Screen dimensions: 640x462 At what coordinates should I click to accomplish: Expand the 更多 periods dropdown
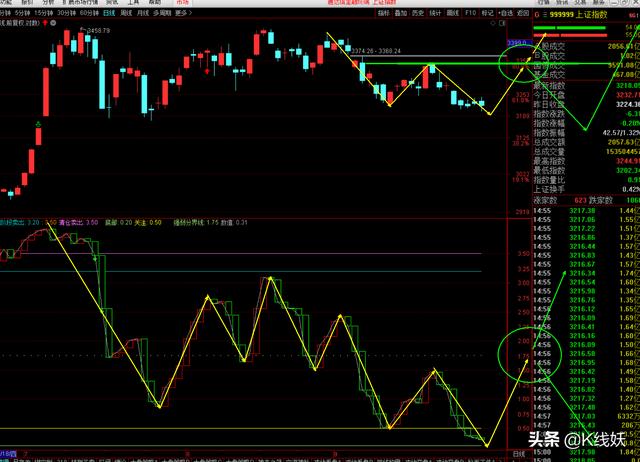183,13
